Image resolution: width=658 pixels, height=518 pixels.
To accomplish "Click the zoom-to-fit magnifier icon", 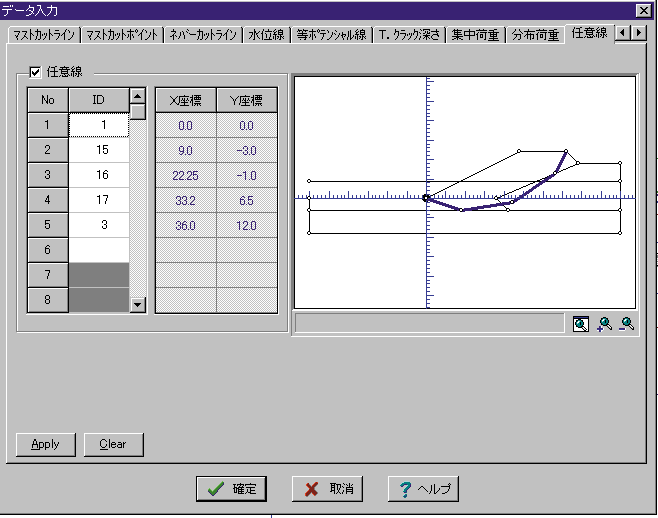I will [581, 324].
